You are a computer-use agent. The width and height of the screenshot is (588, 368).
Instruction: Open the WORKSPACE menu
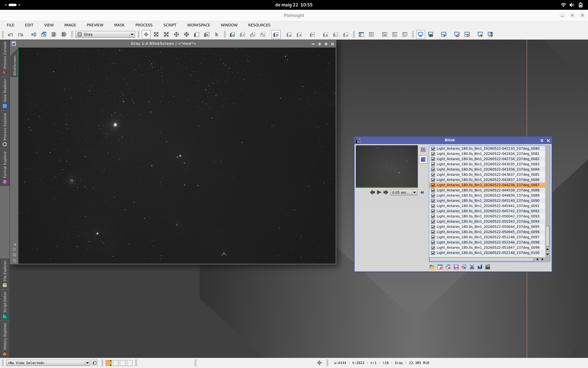click(x=199, y=25)
